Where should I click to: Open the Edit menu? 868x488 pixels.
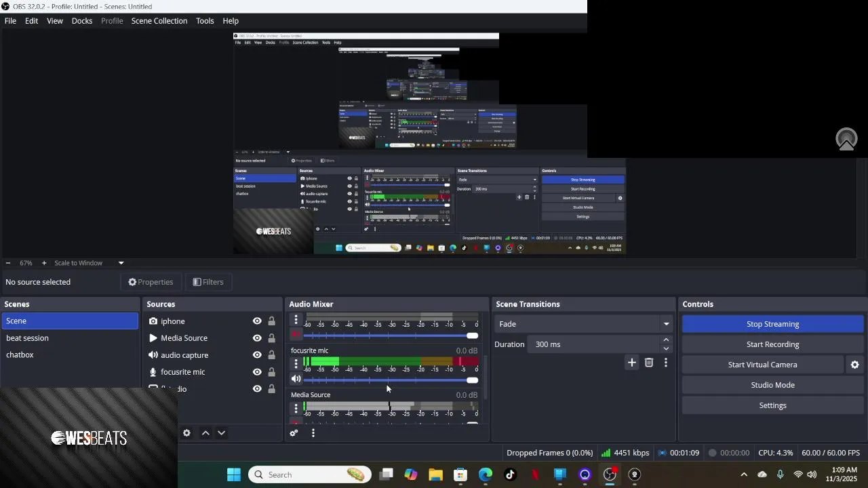pos(31,21)
